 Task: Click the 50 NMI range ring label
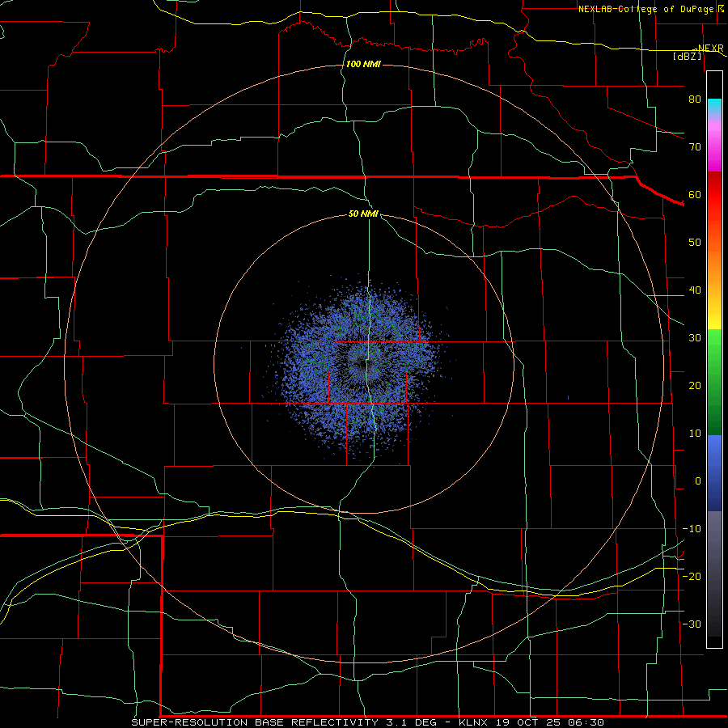click(x=363, y=214)
